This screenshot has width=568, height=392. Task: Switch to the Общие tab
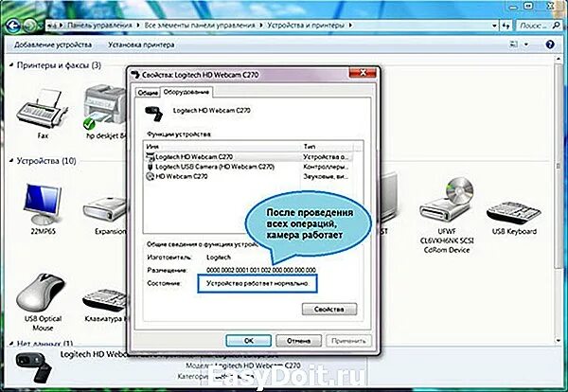pyautogui.click(x=147, y=93)
